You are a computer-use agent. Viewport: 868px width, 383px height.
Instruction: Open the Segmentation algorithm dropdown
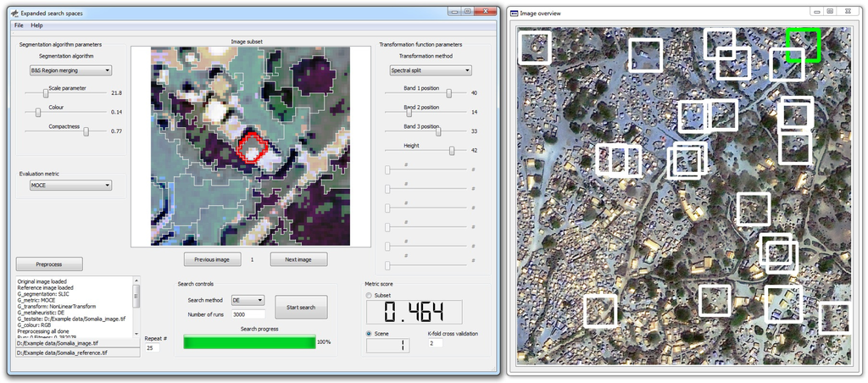click(x=70, y=70)
